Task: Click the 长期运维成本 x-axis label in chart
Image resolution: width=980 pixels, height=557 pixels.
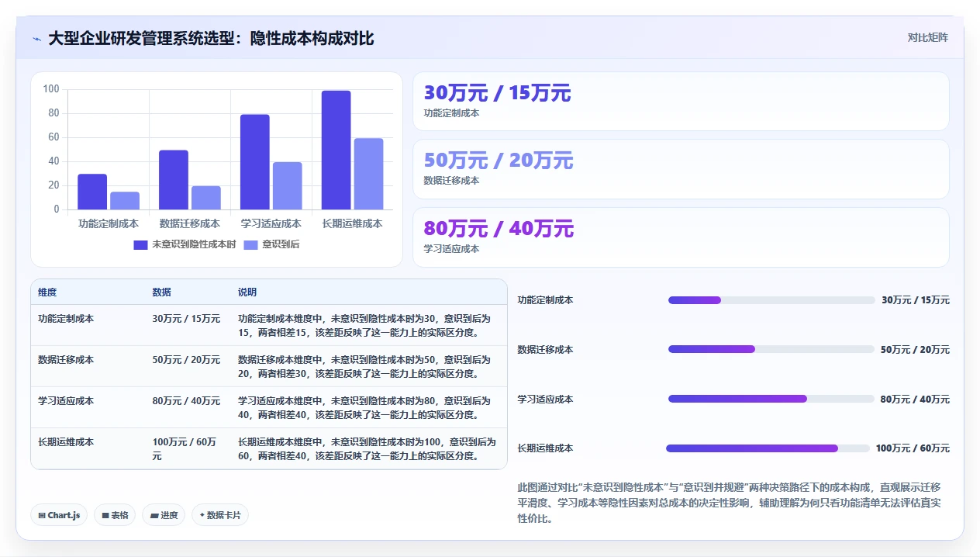Action: click(353, 223)
